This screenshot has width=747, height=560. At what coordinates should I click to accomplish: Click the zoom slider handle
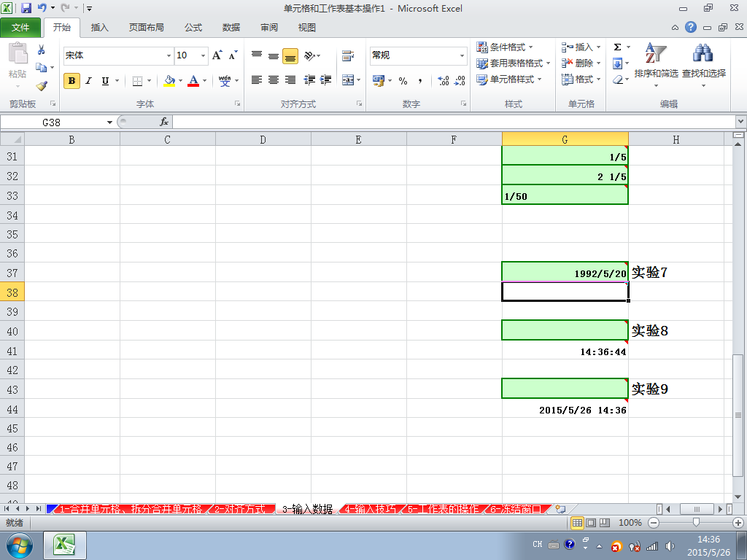pos(696,522)
